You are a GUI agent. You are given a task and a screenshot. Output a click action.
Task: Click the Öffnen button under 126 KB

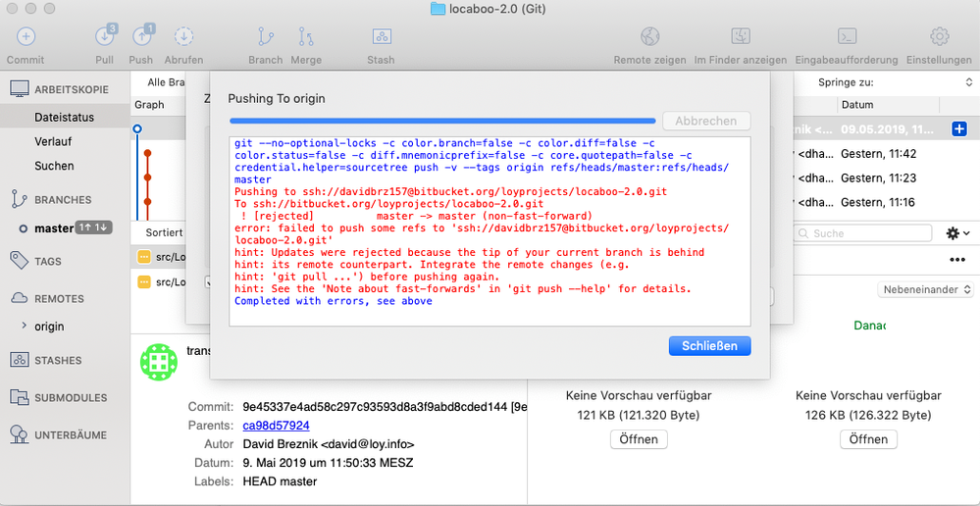tap(869, 439)
